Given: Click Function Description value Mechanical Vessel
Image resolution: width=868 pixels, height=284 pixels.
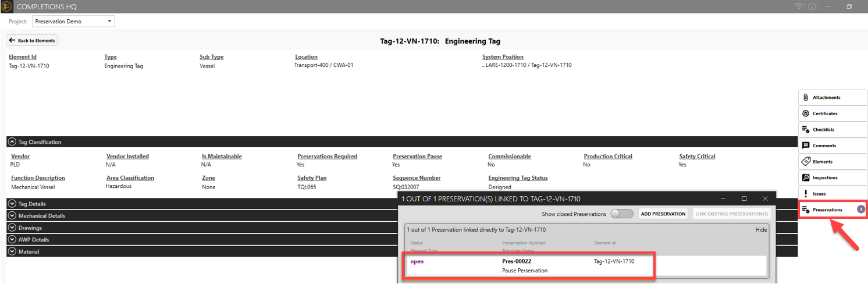Looking at the screenshot, I should [x=32, y=187].
